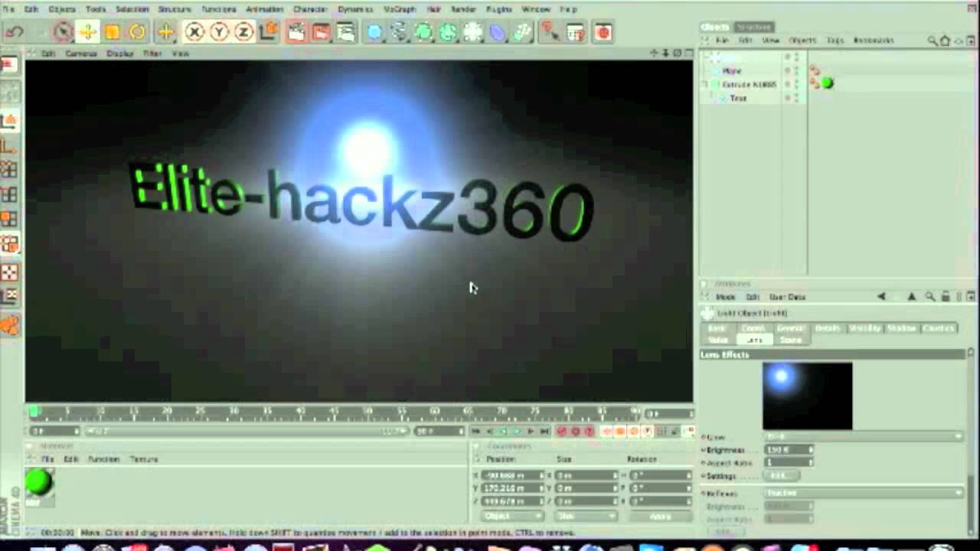Select the Rotate tool

click(x=137, y=32)
